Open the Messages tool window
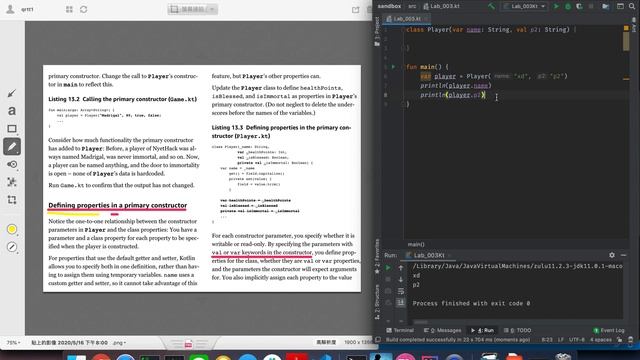640x360 pixels. [x=442, y=330]
